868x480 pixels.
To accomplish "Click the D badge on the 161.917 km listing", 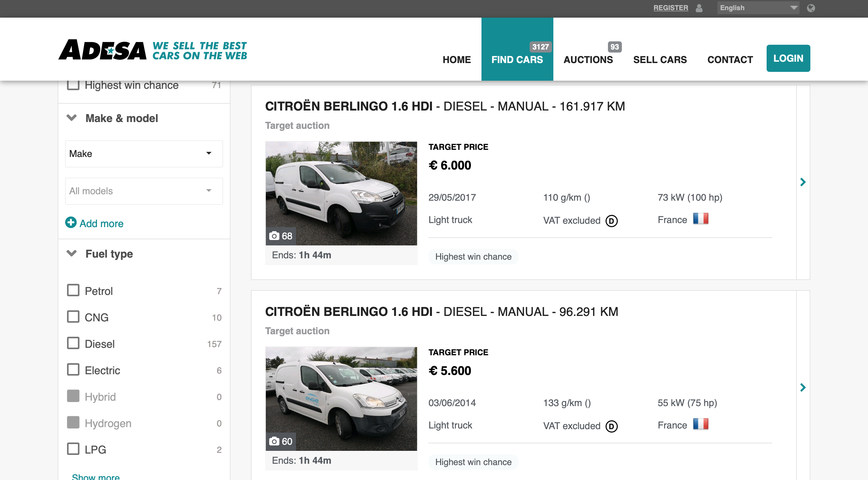I will pyautogui.click(x=612, y=221).
